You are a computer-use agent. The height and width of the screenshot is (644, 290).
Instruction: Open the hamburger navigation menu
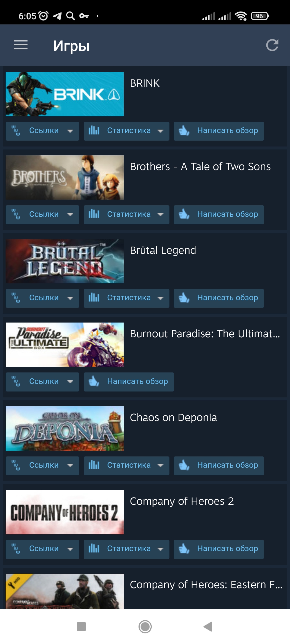(21, 45)
